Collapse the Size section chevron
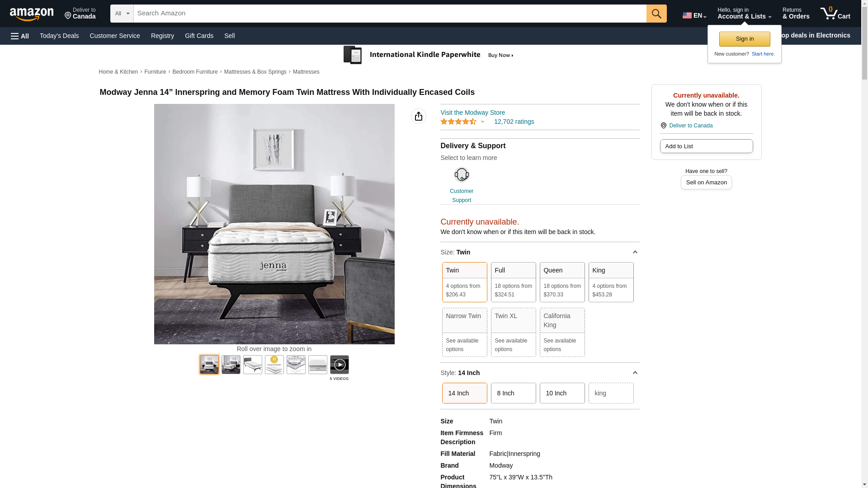 click(x=635, y=252)
